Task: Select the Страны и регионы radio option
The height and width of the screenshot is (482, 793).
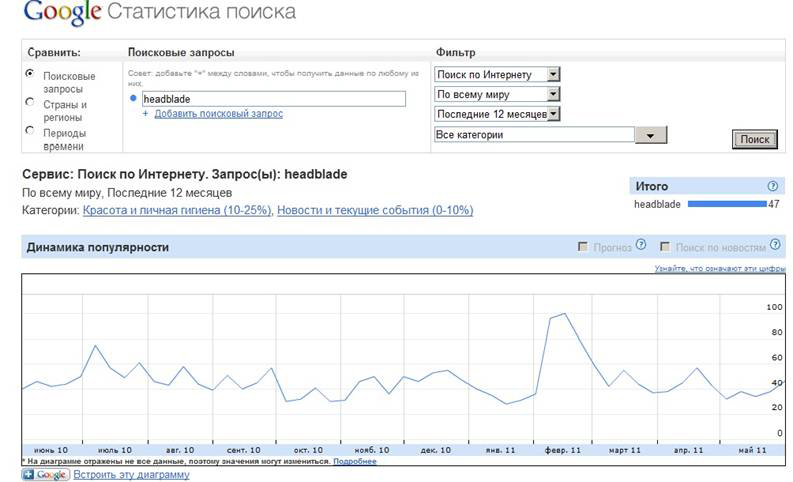Action: 30,101
